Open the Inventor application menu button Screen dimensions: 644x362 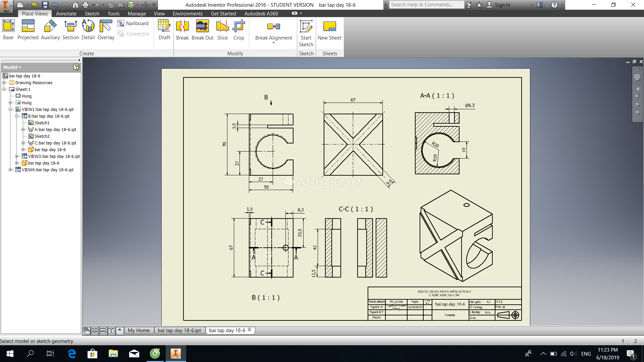tap(6, 6)
